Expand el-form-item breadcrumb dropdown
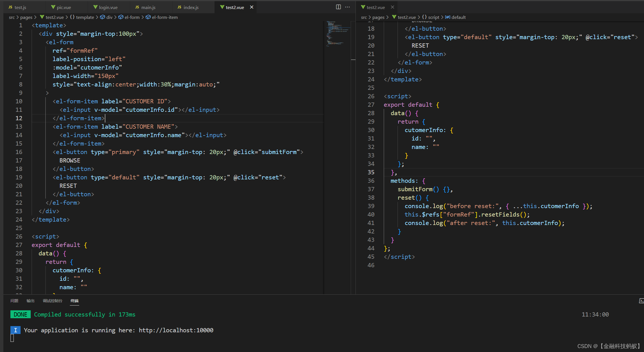The width and height of the screenshot is (644, 352). [x=165, y=17]
